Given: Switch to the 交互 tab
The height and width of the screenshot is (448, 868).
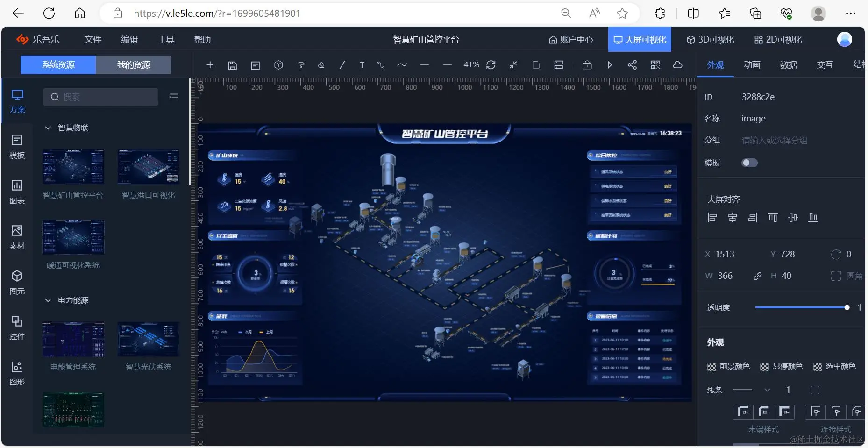Looking at the screenshot, I should (825, 65).
